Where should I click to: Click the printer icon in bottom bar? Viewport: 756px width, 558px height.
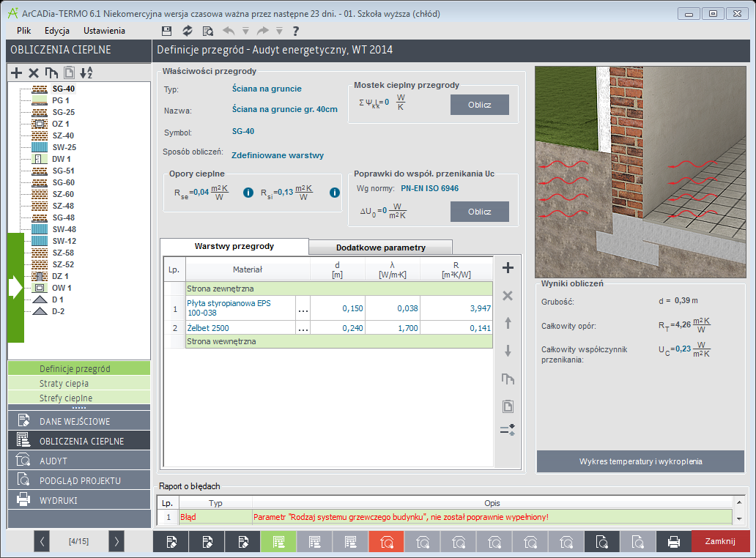point(673,542)
